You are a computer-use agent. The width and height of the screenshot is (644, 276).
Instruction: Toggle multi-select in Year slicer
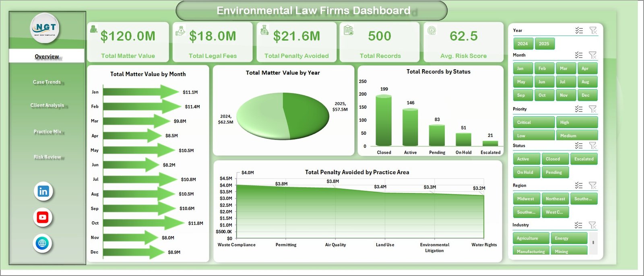[x=579, y=31]
